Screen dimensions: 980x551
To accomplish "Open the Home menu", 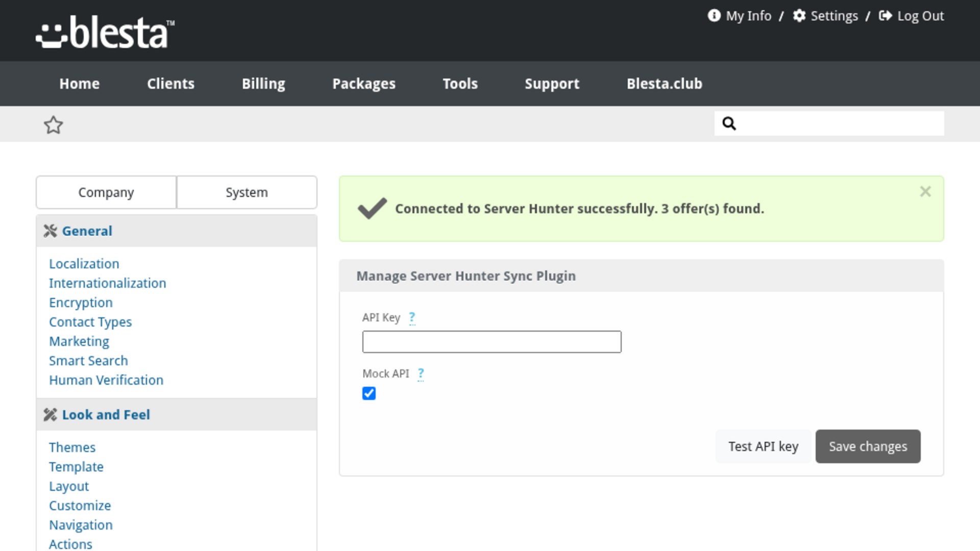I will coord(80,84).
